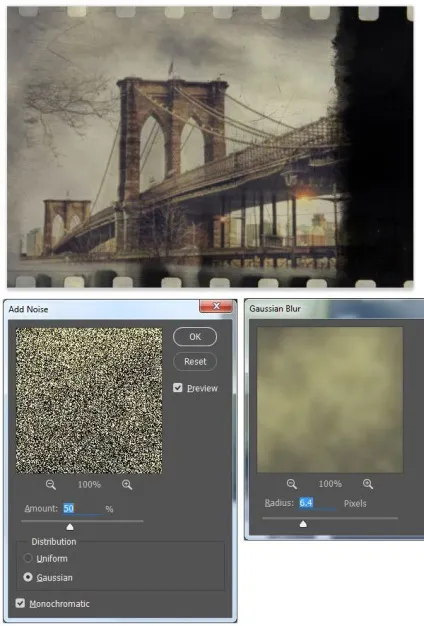Select Uniform distribution
The image size is (424, 626).
[x=28, y=558]
